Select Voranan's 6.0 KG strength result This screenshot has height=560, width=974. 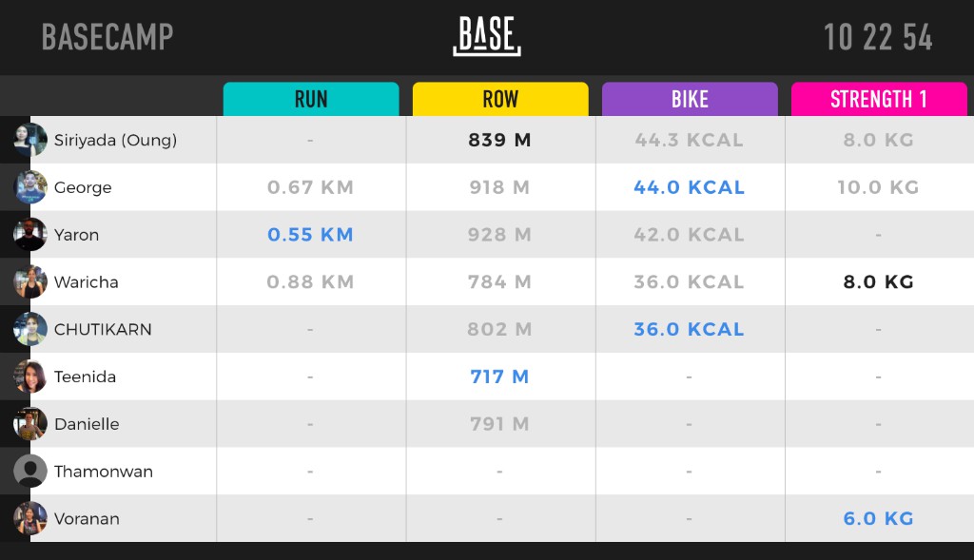click(x=879, y=519)
